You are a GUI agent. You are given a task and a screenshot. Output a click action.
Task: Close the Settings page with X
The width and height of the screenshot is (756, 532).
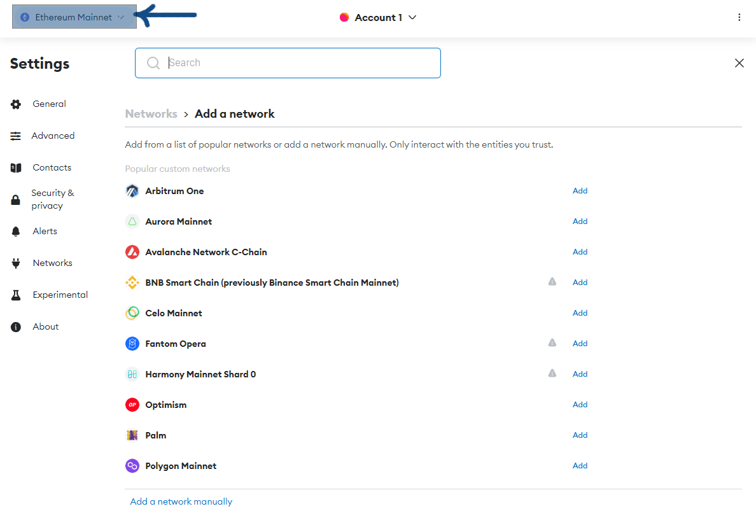tap(739, 63)
